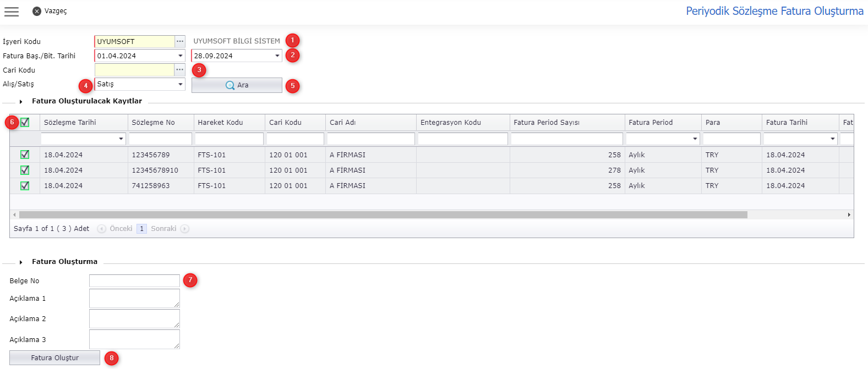Sort by Sözleşme No column header
The width and height of the screenshot is (868, 369).
161,122
